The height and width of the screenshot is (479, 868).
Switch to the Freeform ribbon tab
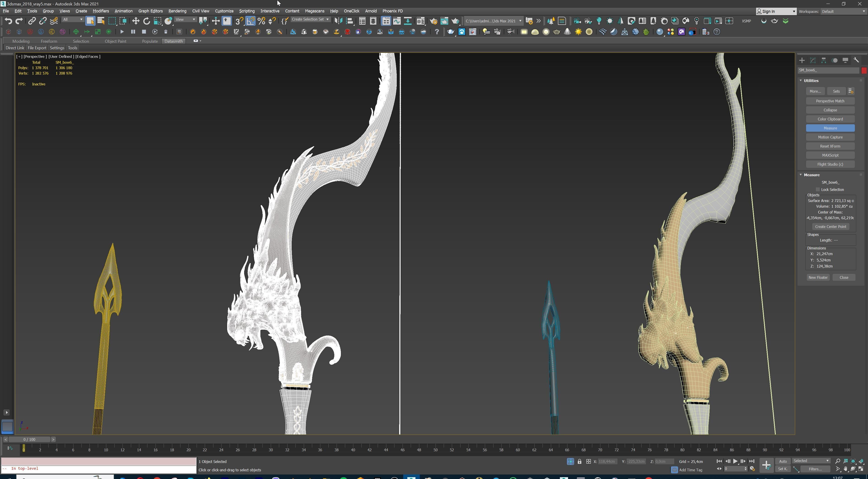(x=49, y=41)
